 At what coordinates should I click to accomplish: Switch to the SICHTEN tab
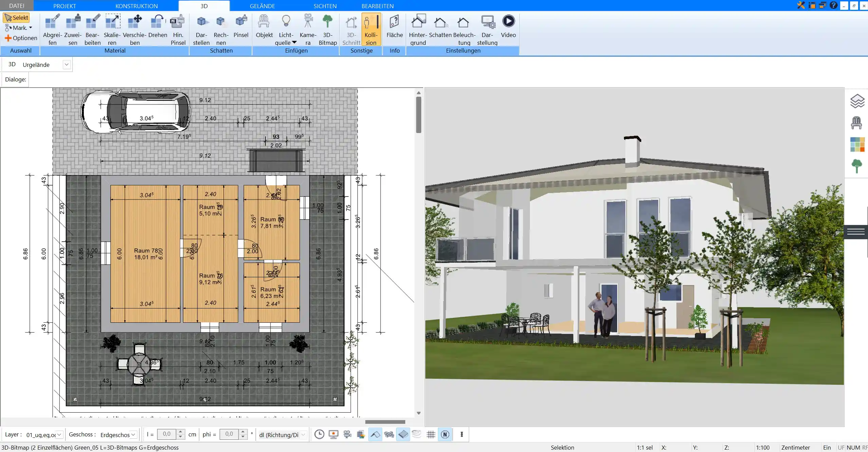click(325, 6)
